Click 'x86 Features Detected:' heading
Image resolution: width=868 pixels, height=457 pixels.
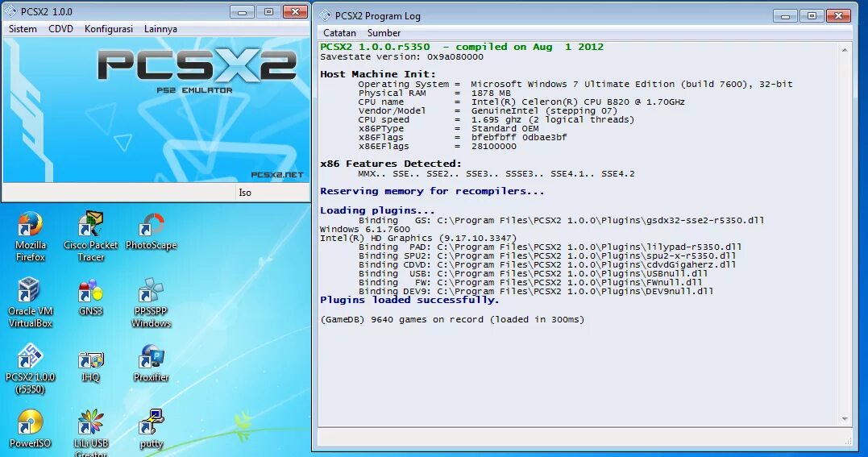391,164
